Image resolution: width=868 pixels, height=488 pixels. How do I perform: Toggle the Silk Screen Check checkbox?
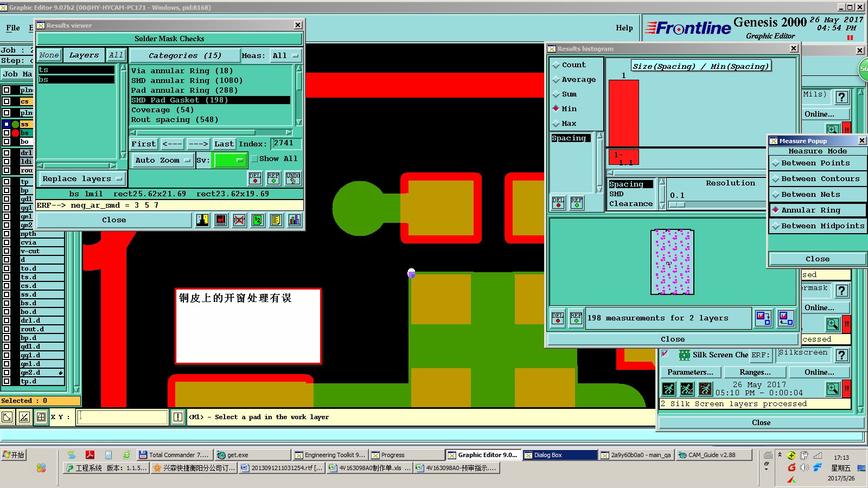coord(665,354)
